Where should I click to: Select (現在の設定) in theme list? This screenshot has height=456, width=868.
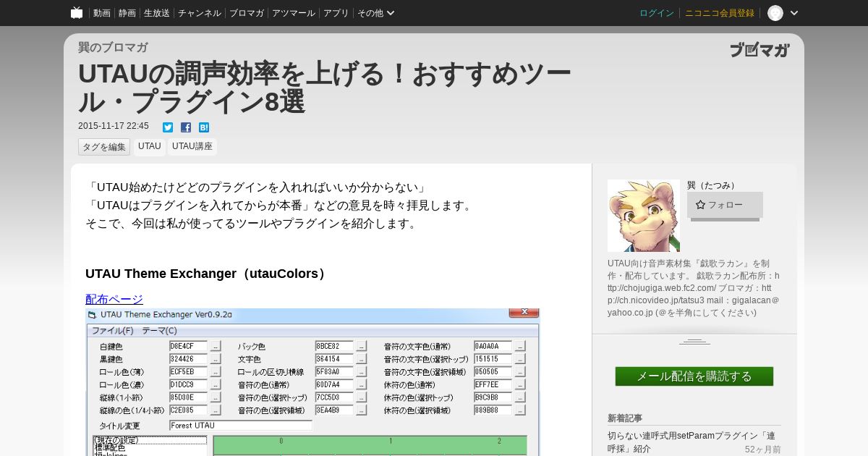150,440
